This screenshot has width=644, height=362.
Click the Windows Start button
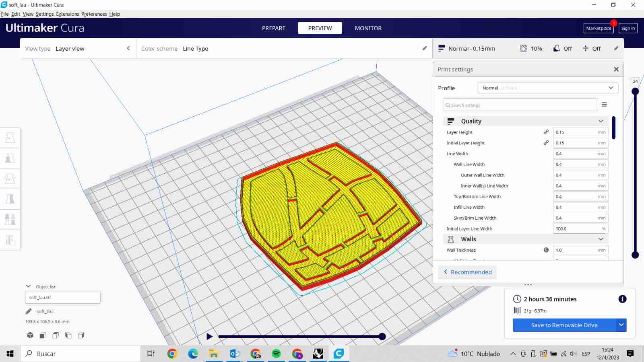click(10, 354)
